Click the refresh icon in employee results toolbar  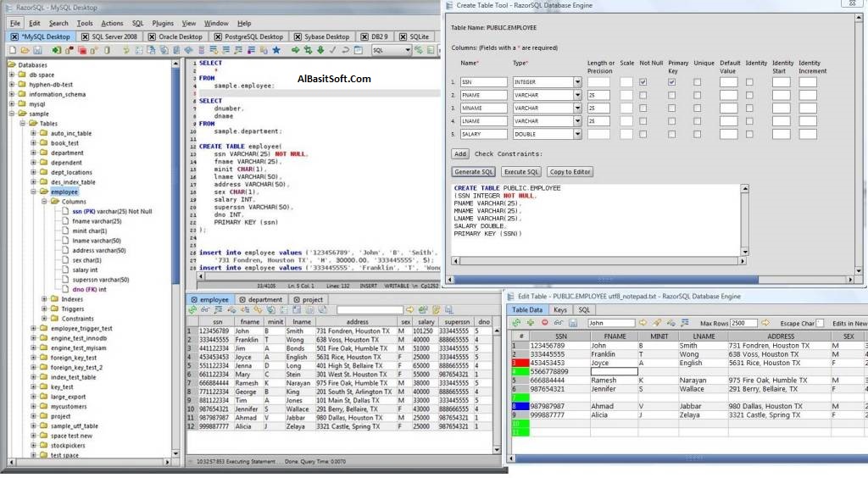tap(192, 310)
